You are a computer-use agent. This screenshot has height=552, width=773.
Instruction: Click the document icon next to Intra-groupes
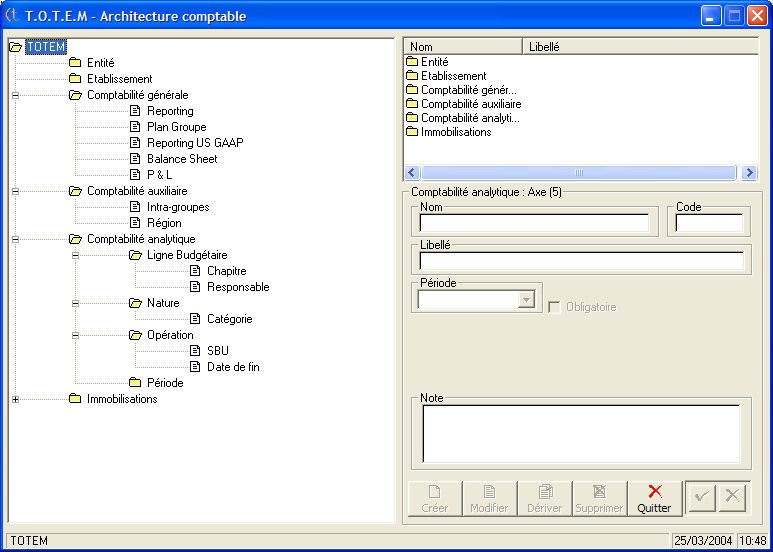[x=135, y=207]
